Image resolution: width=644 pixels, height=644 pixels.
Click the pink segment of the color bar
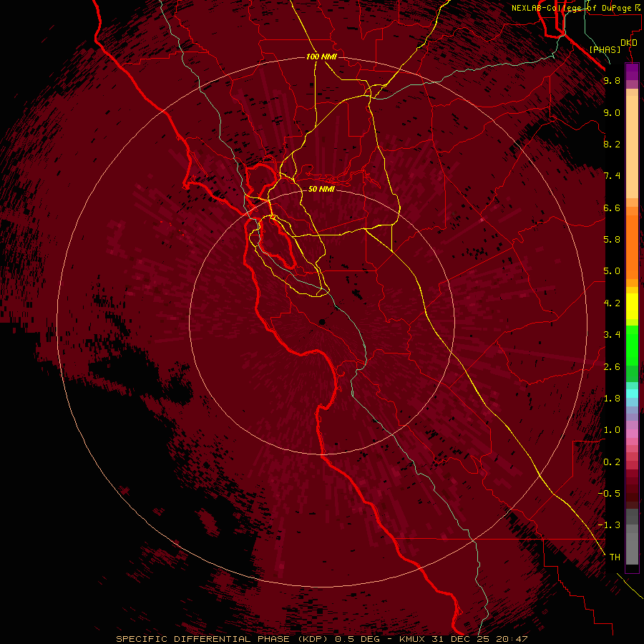(632, 434)
